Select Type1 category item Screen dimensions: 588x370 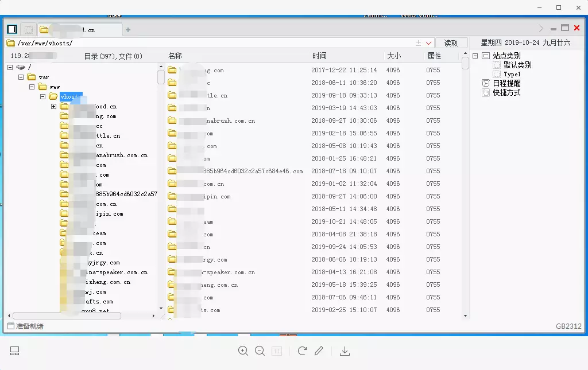(x=512, y=74)
